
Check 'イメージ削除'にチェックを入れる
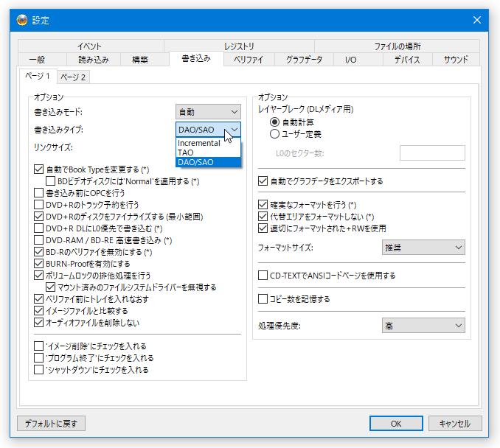pyautogui.click(x=38, y=346)
